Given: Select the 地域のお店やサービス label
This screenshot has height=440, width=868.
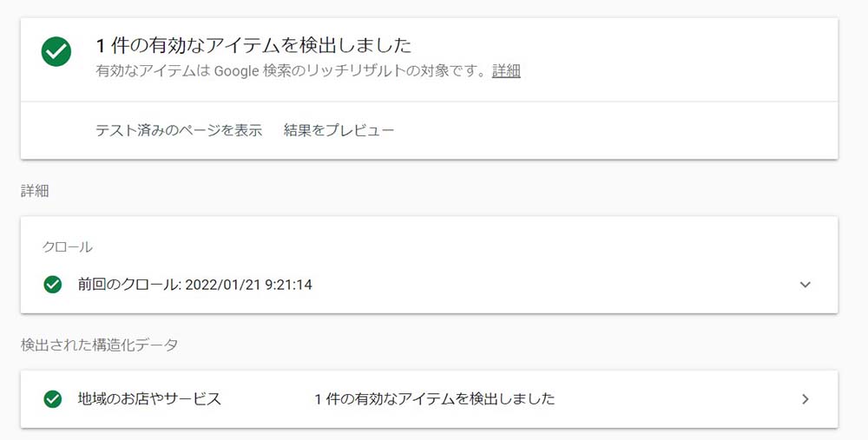Looking at the screenshot, I should point(149,399).
